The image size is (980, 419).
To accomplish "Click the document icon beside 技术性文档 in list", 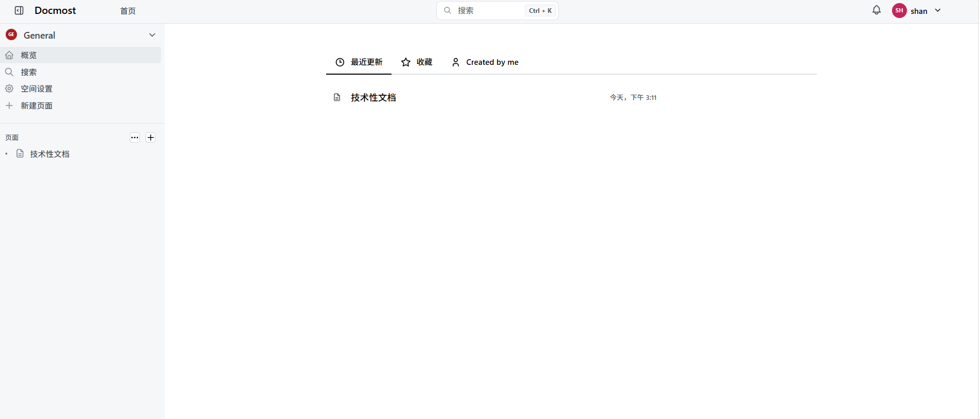I will coord(337,97).
